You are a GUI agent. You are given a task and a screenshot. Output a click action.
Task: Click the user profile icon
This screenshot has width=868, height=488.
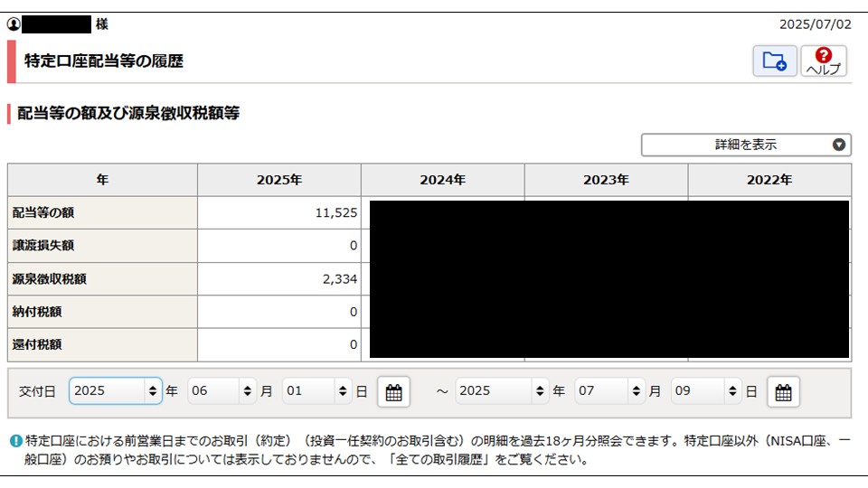click(14, 24)
